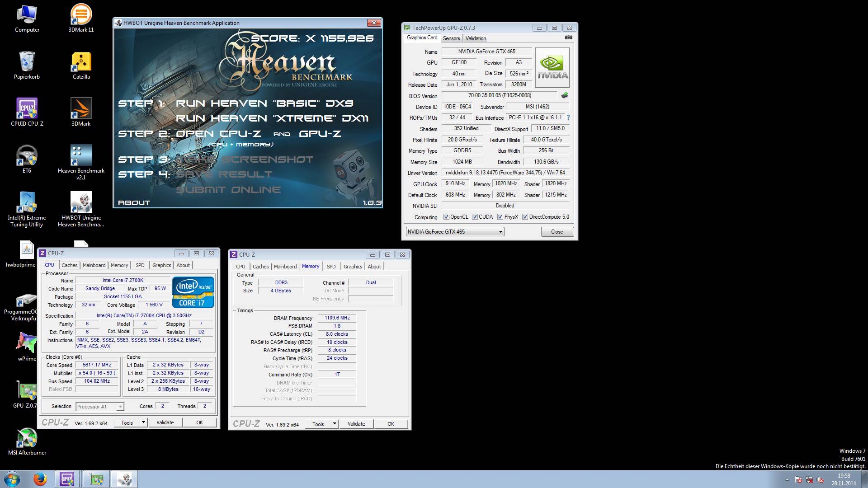The width and height of the screenshot is (868, 488).
Task: Open Tools dropdown arrow in CPU-Z CPU window
Action: coord(143,422)
